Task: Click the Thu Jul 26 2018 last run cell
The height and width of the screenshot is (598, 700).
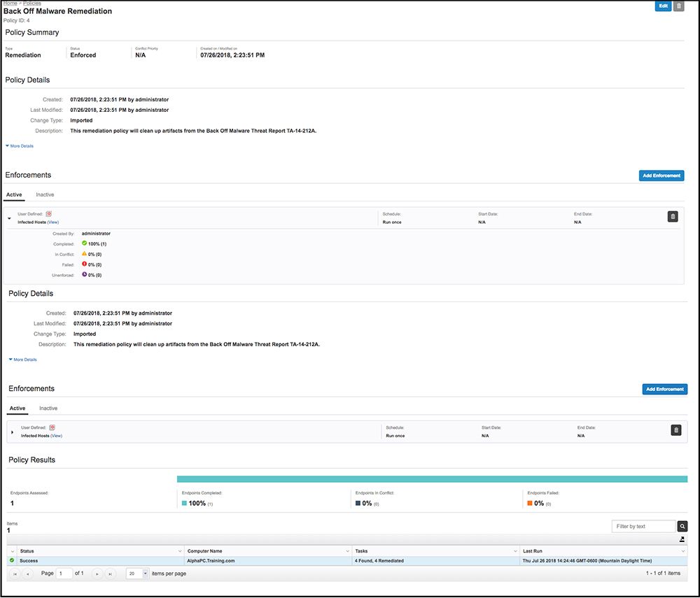Action: coord(603,561)
